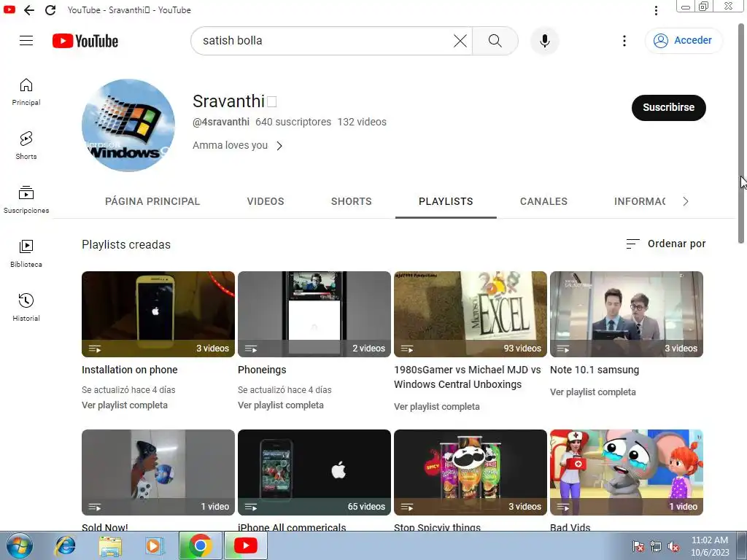The image size is (747, 560).
Task: Open Windows Media Player from taskbar
Action: point(155,545)
